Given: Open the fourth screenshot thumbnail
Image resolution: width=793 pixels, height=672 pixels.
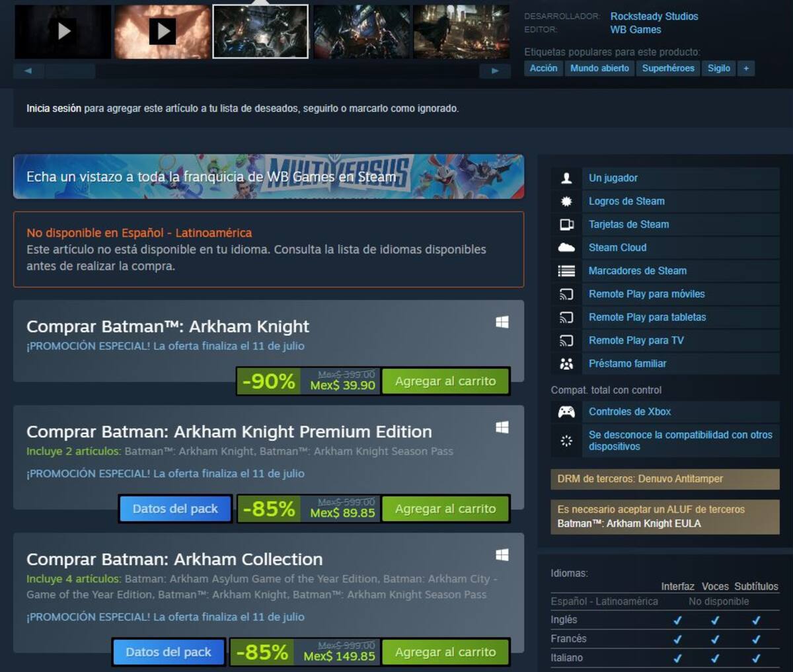Looking at the screenshot, I should click(x=361, y=31).
